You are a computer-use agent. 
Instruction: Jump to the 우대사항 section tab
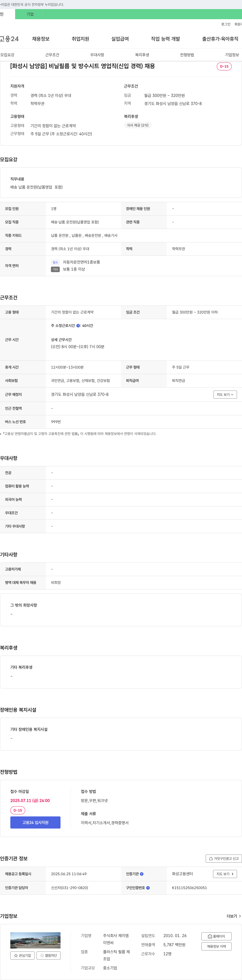97,55
